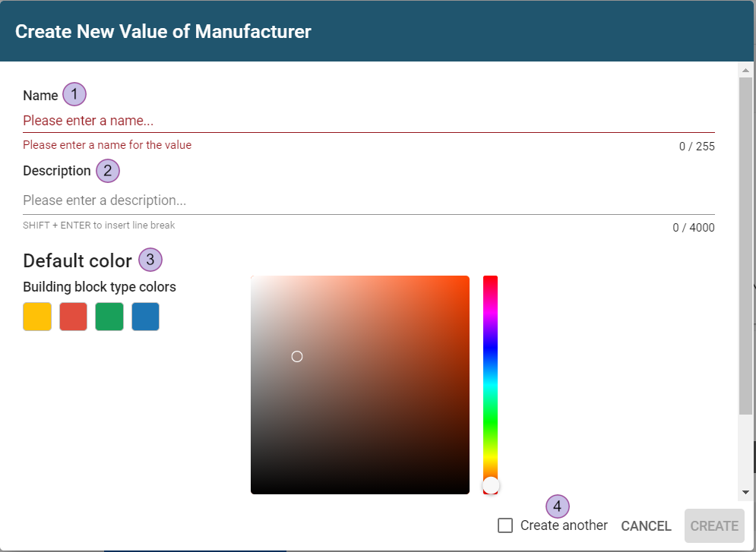The width and height of the screenshot is (756, 552).
Task: Click the dialog's vertical scrollbar thumb
Action: tap(745, 243)
